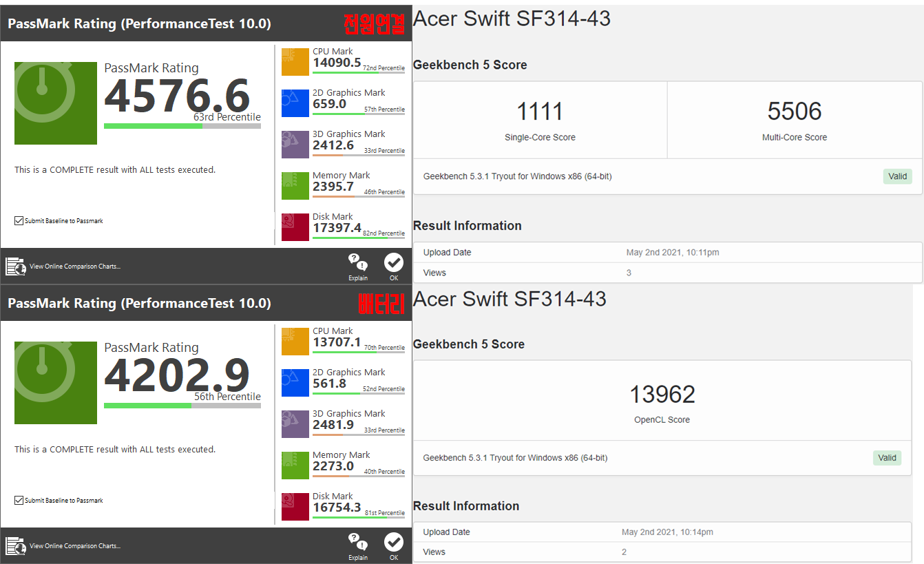Toggle Submit Baseline checkbox in 4202.9 window
Viewport: 924px width, 564px height.
pos(19,501)
